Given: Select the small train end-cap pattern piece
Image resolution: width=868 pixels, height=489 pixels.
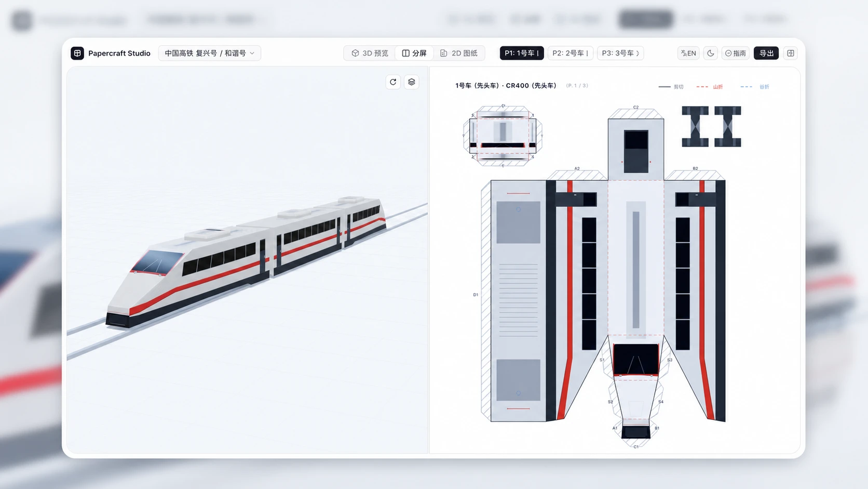Looking at the screenshot, I should pyautogui.click(x=503, y=136).
